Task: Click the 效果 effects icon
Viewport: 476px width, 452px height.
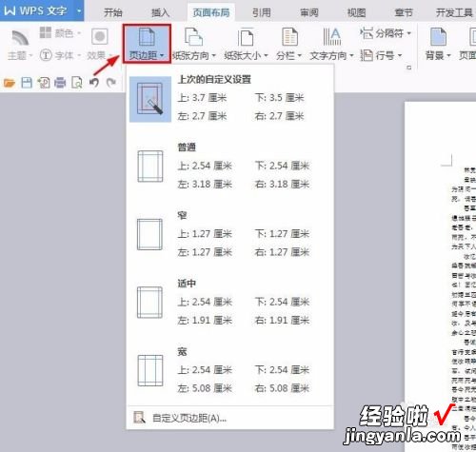Action: coord(100,36)
